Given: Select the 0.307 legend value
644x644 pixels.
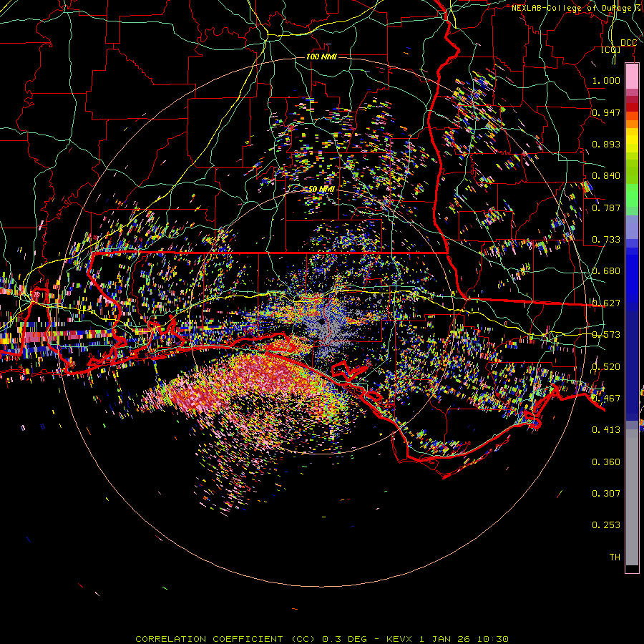Looking at the screenshot, I should (x=606, y=494).
